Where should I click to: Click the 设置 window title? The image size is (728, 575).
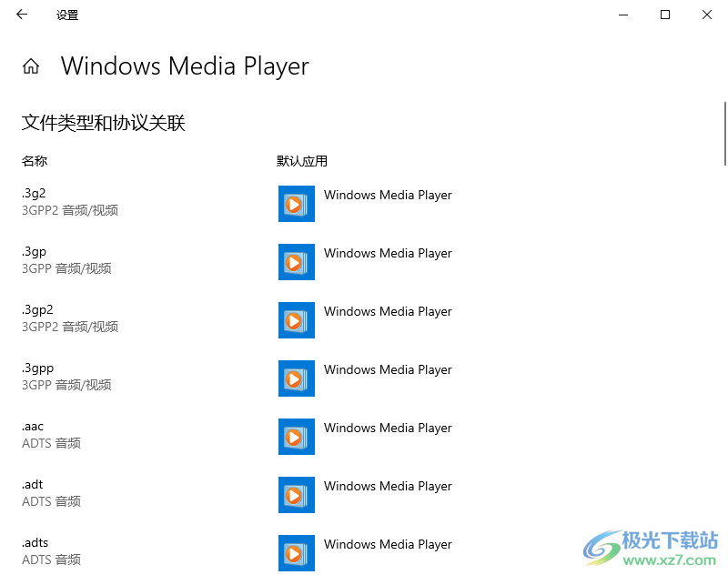click(67, 15)
